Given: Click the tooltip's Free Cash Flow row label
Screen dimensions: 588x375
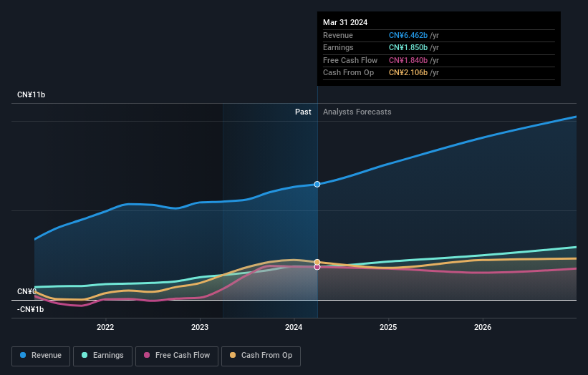Looking at the screenshot, I should pyautogui.click(x=350, y=60).
